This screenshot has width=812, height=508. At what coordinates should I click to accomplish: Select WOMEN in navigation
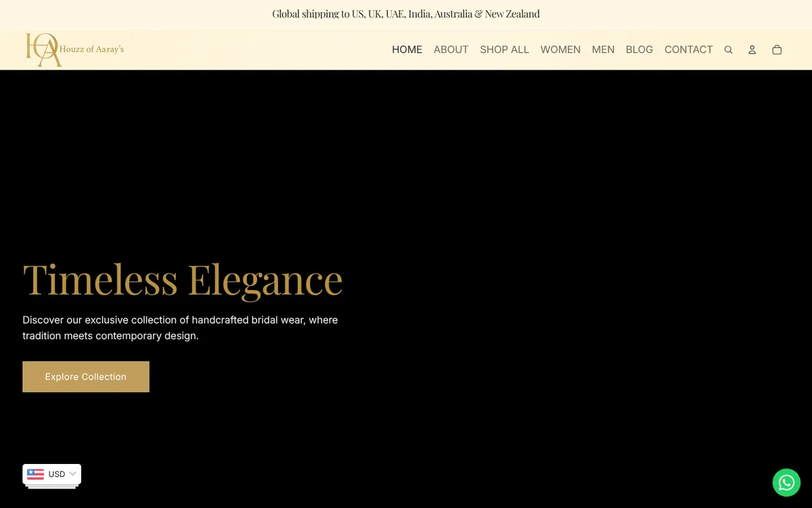pyautogui.click(x=560, y=49)
